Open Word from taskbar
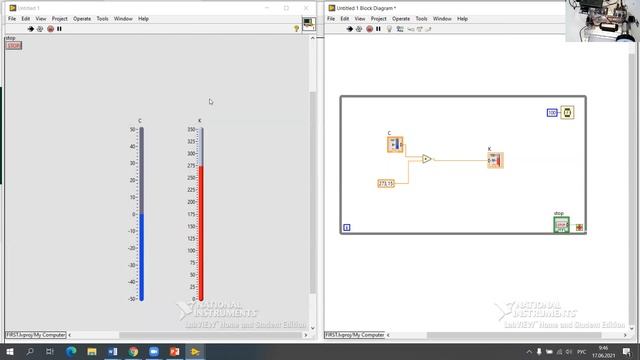Viewport: 640px width, 360px height. (113, 351)
